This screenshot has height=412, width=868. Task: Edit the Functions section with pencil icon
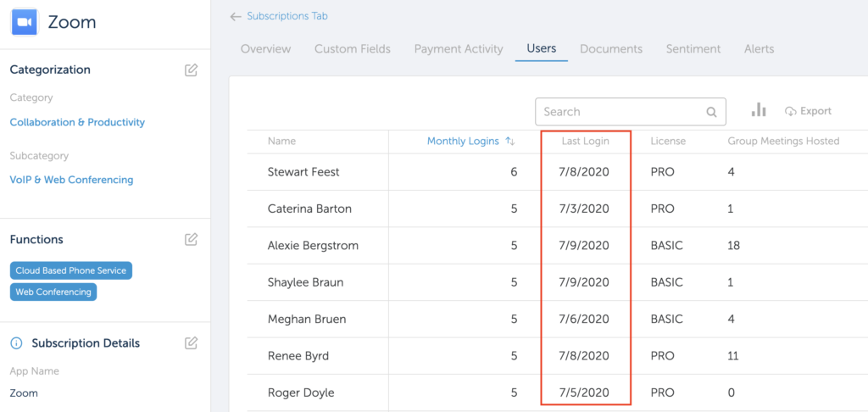[191, 240]
